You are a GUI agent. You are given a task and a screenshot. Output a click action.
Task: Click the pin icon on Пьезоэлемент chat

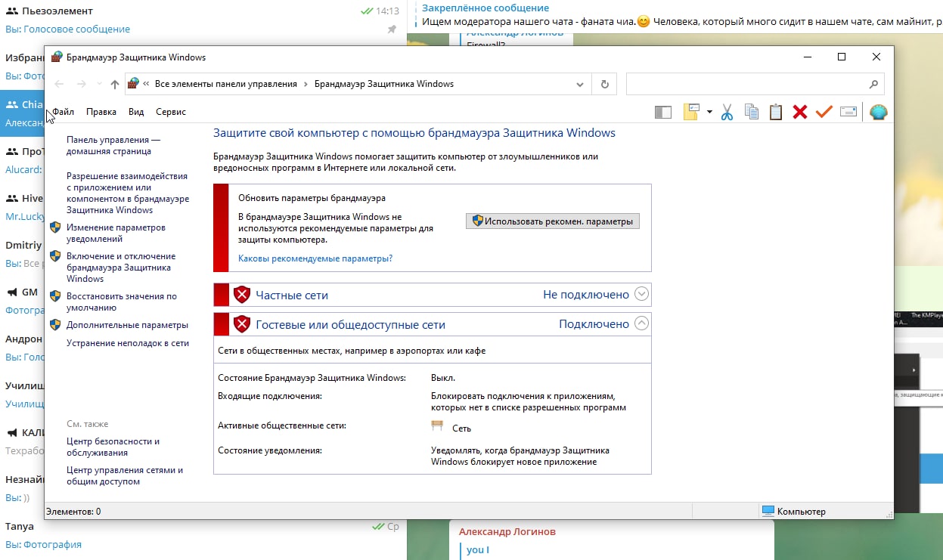[x=392, y=29]
